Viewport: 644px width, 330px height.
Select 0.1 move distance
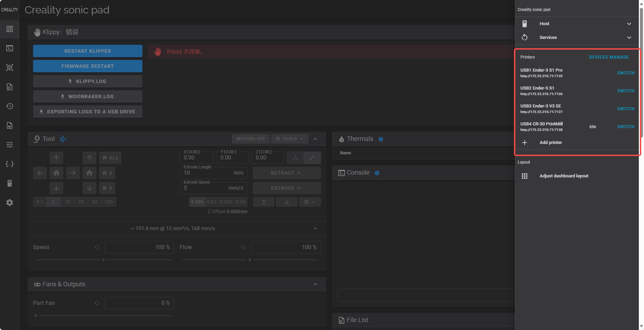click(40, 202)
